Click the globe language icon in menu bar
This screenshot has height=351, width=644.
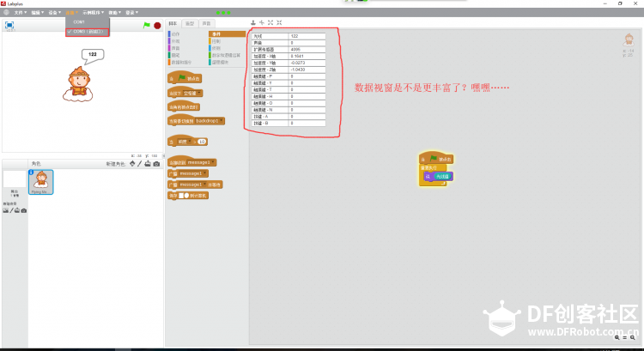coord(6,12)
